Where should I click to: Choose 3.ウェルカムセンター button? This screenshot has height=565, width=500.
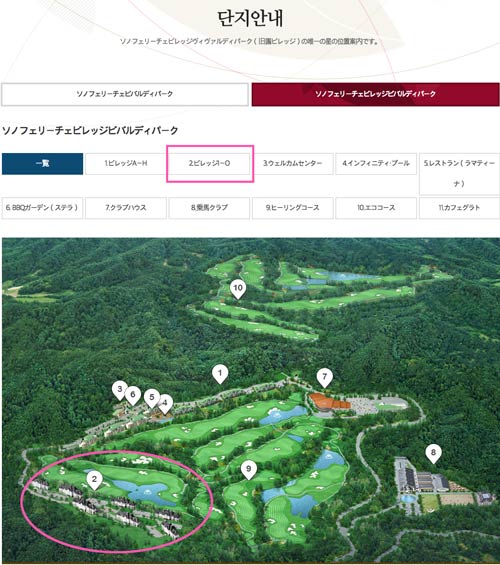[x=293, y=164]
